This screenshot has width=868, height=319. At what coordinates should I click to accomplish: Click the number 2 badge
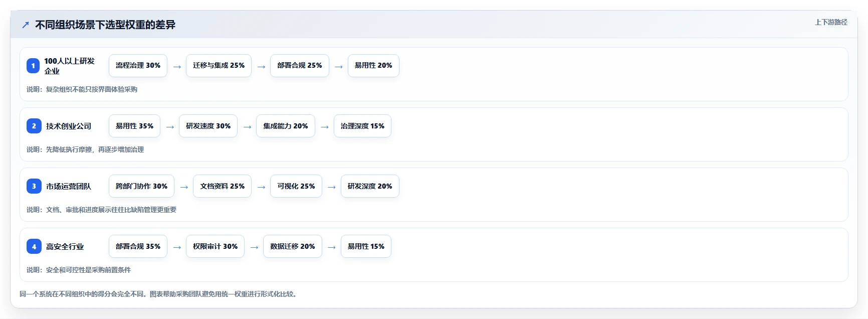pyautogui.click(x=34, y=126)
